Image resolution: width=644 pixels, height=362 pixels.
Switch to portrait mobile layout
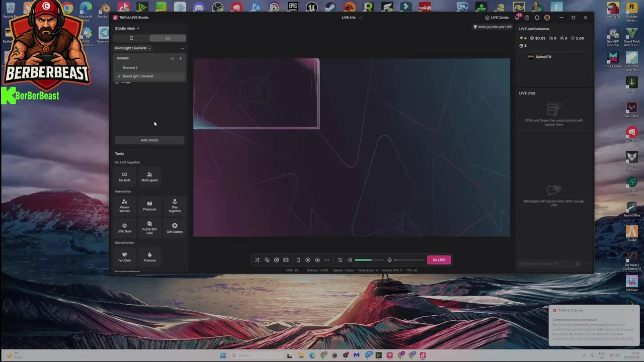131,38
